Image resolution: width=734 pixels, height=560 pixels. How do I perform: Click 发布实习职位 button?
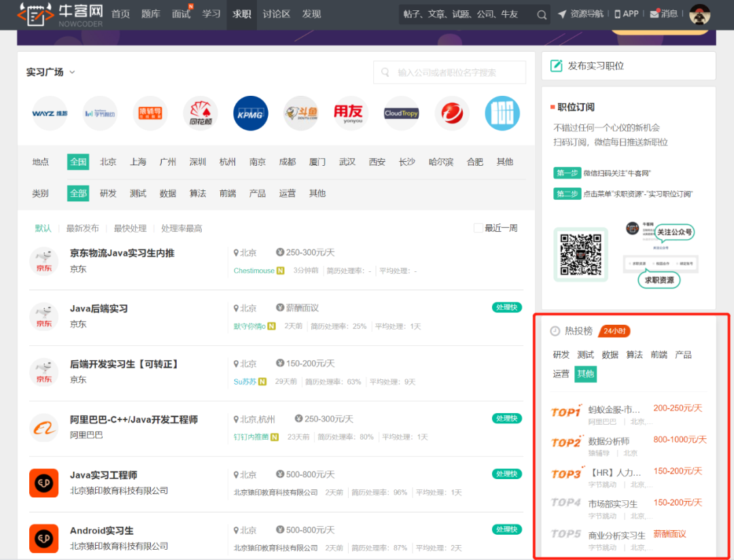click(629, 66)
